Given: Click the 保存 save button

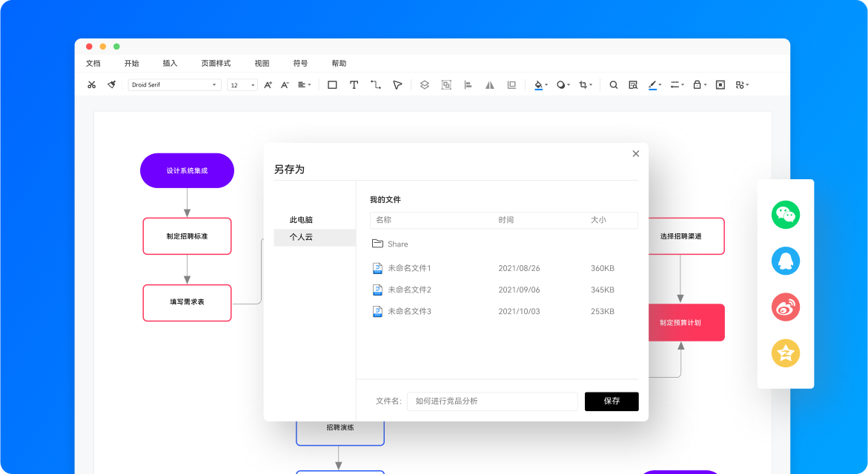Looking at the screenshot, I should coord(612,401).
